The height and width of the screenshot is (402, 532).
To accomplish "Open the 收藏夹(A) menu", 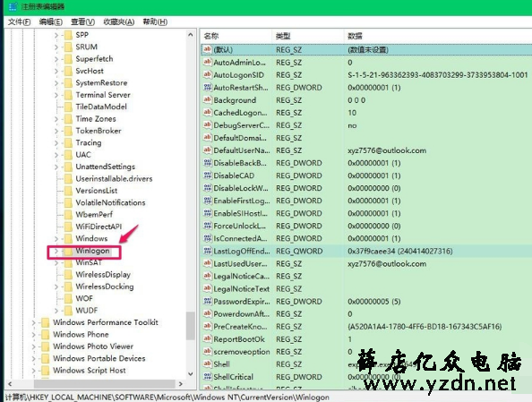I will [119, 22].
